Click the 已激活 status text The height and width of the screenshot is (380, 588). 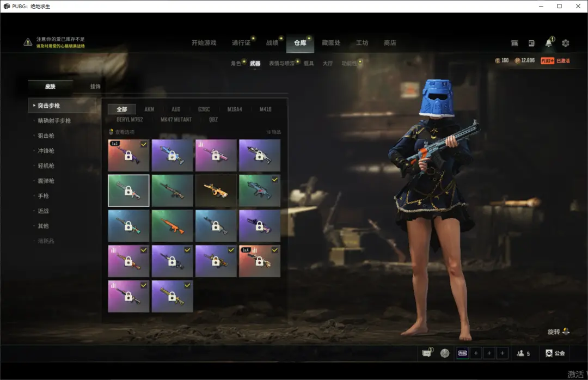click(563, 61)
